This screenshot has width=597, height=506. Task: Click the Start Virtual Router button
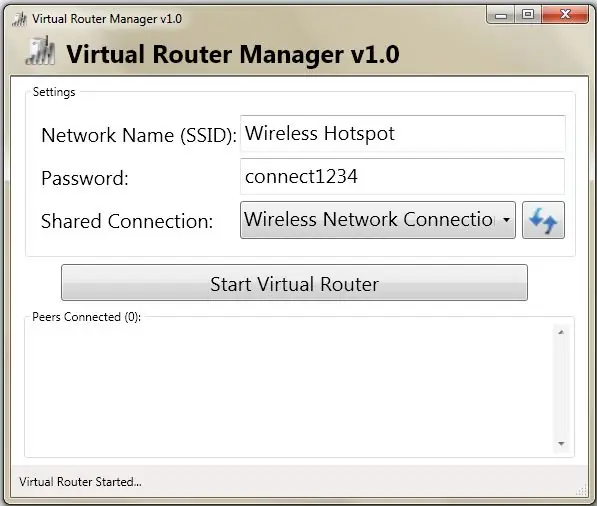tap(294, 283)
